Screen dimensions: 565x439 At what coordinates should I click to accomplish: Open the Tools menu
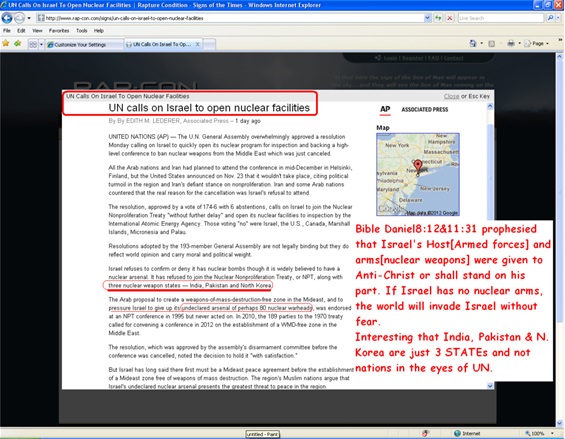(81, 31)
